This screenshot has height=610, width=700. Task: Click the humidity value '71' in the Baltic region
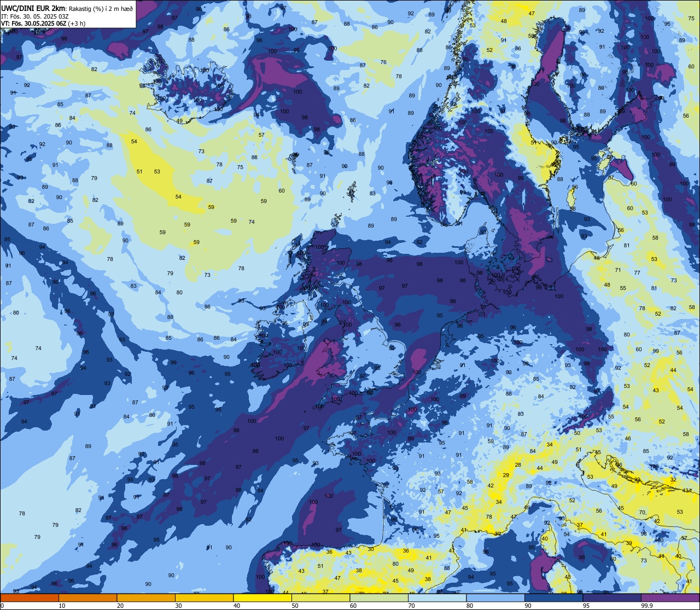618,270
